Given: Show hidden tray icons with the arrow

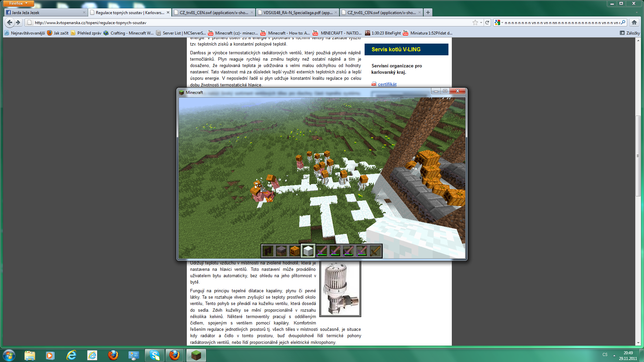Looking at the screenshot, I should [x=614, y=355].
